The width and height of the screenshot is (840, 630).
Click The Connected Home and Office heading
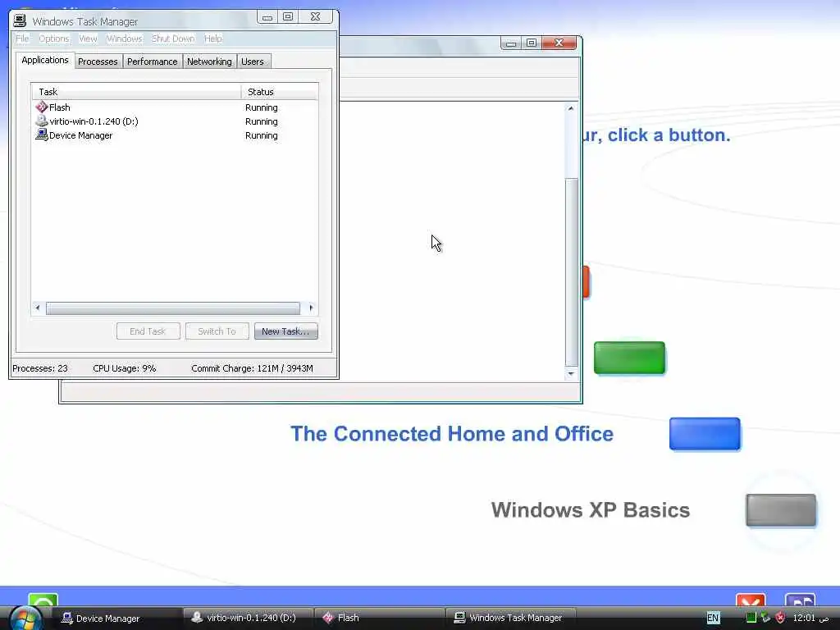(452, 433)
